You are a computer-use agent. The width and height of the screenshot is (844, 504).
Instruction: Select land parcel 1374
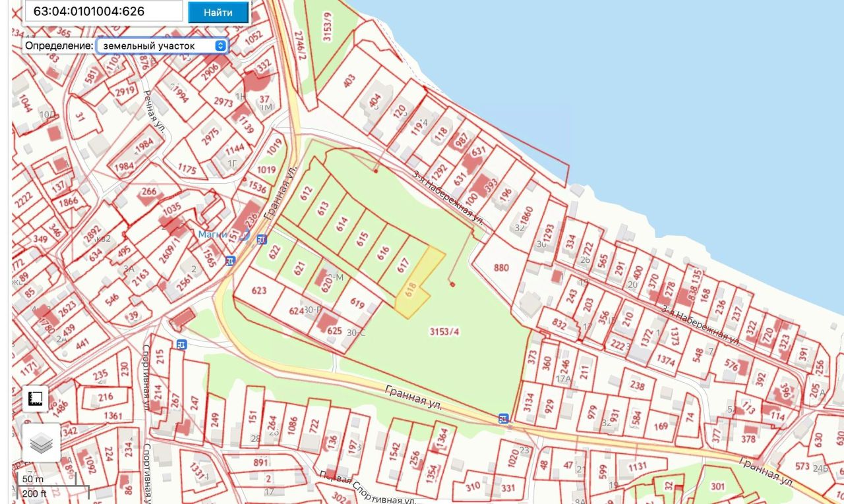[x=665, y=360]
